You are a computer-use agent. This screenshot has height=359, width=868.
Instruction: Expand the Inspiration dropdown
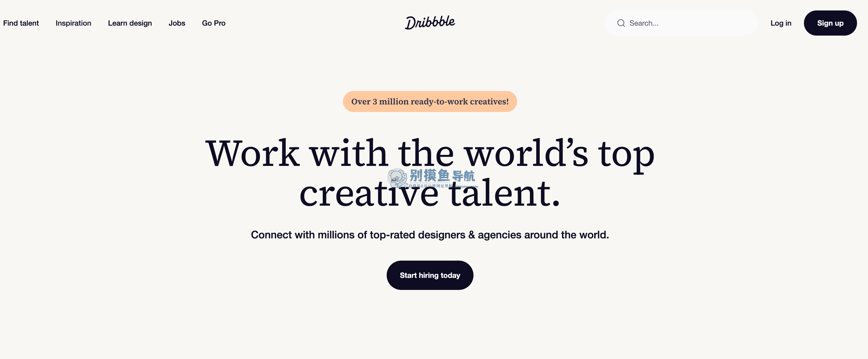[73, 23]
